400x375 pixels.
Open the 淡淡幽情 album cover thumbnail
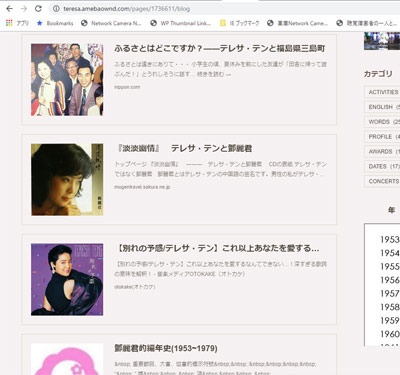[x=67, y=180]
